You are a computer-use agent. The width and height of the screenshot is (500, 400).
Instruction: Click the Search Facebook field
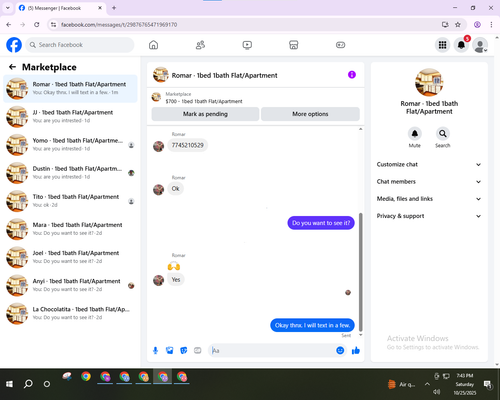[80, 45]
